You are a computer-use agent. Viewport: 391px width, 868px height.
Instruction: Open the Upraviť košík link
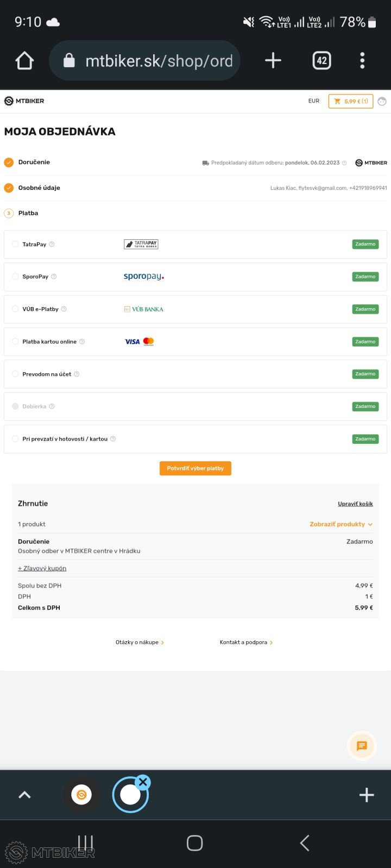355,504
